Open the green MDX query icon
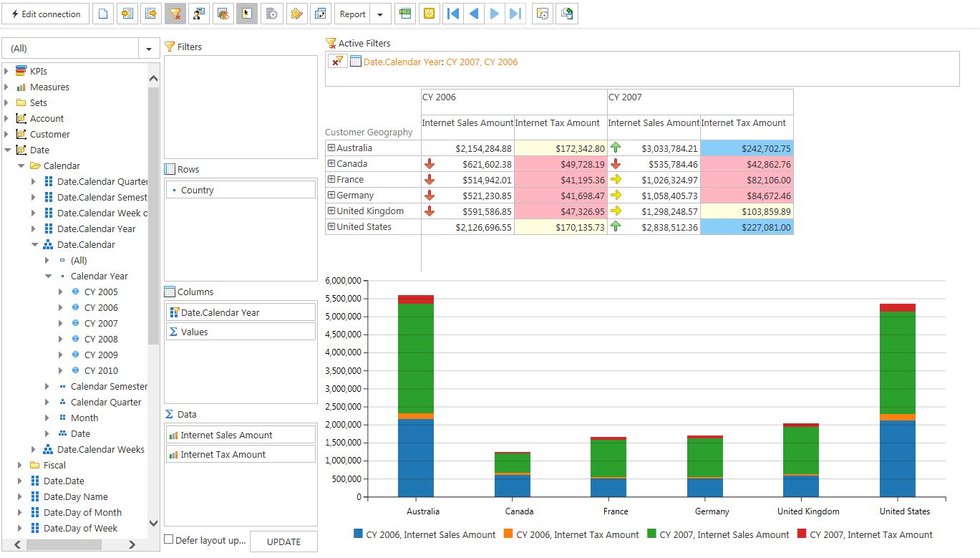The height and width of the screenshot is (558, 980). pyautogui.click(x=404, y=13)
